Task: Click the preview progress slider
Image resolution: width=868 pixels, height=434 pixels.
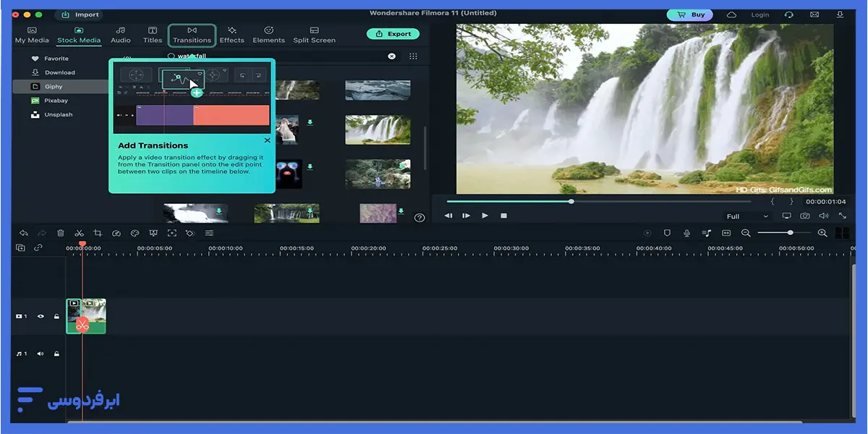Action: (599, 202)
